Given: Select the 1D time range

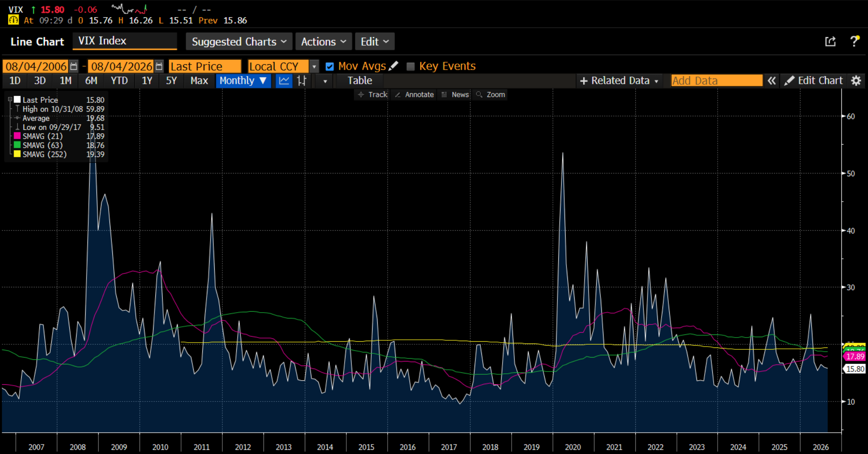Looking at the screenshot, I should tap(15, 81).
